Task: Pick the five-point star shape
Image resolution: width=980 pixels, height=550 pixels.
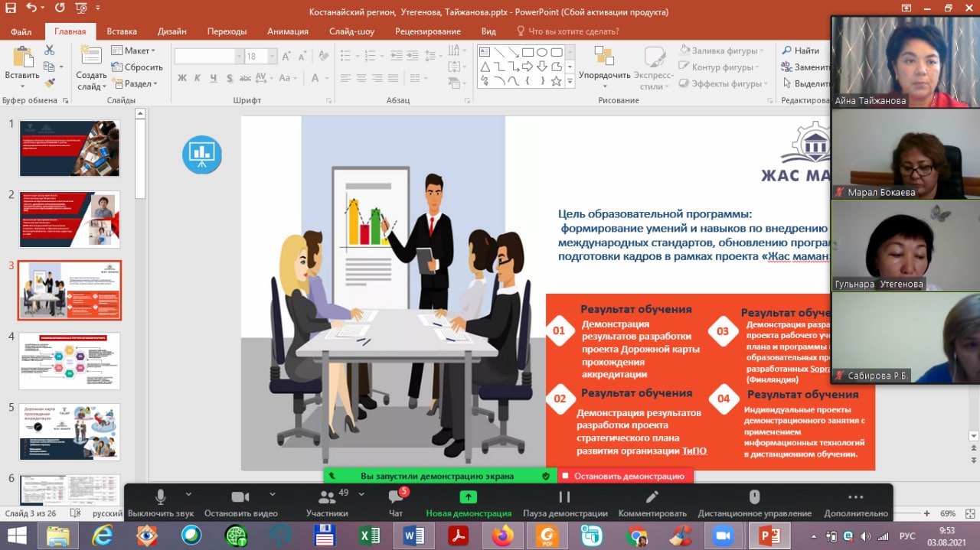Action: [557, 80]
